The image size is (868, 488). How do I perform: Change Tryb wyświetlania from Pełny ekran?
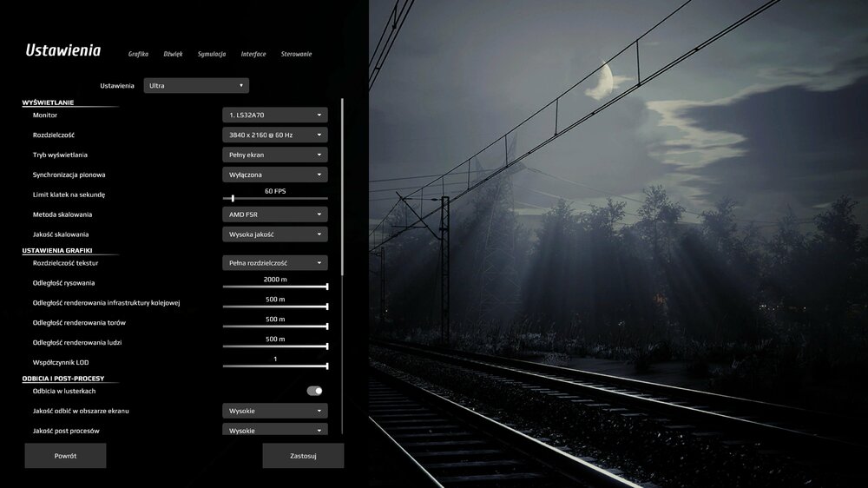pos(274,155)
